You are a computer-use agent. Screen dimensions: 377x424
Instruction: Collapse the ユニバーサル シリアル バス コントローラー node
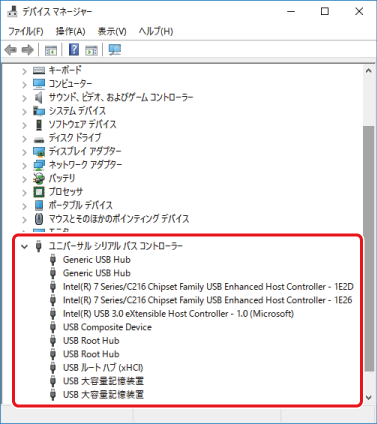pos(24,247)
